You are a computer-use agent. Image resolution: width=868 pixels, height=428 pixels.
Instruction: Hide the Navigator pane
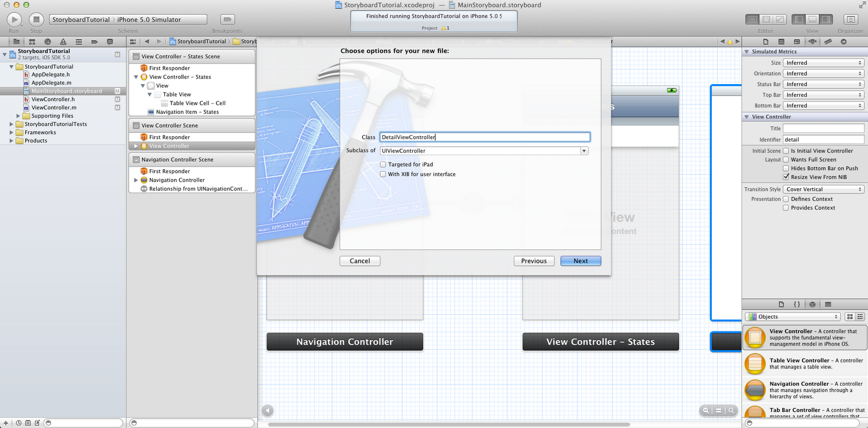tap(799, 20)
